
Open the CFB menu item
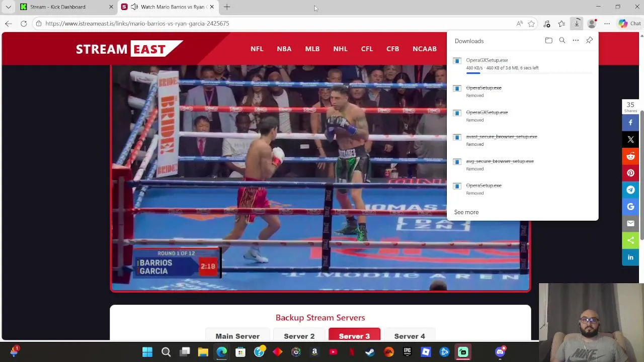[392, 49]
